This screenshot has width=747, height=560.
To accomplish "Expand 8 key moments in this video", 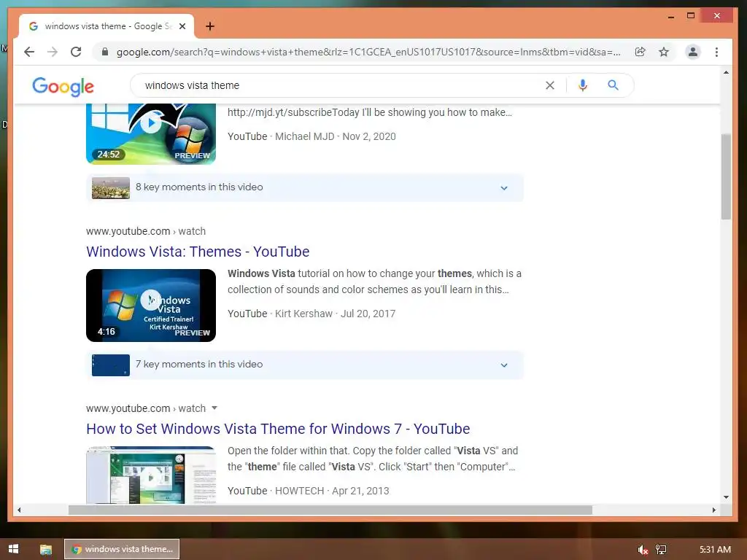I will click(305, 187).
